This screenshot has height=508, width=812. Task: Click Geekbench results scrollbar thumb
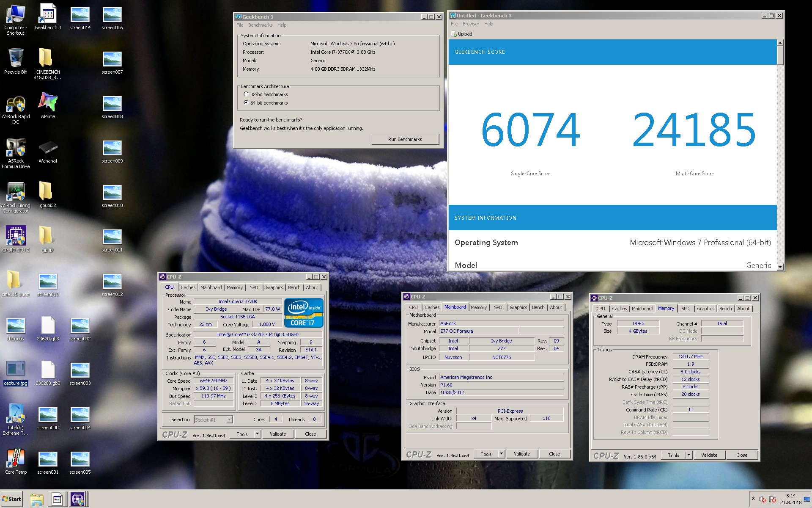pyautogui.click(x=780, y=55)
